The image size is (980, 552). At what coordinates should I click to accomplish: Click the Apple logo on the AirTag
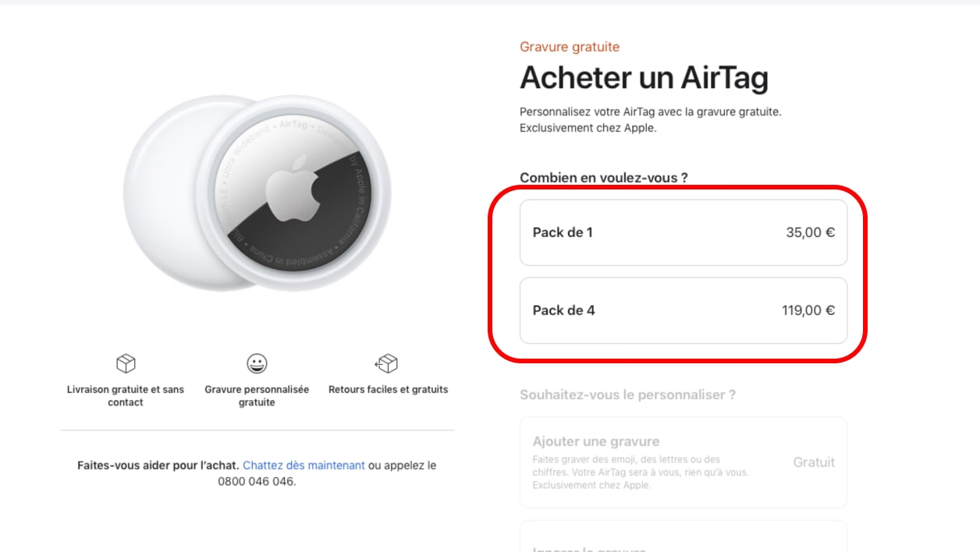293,190
